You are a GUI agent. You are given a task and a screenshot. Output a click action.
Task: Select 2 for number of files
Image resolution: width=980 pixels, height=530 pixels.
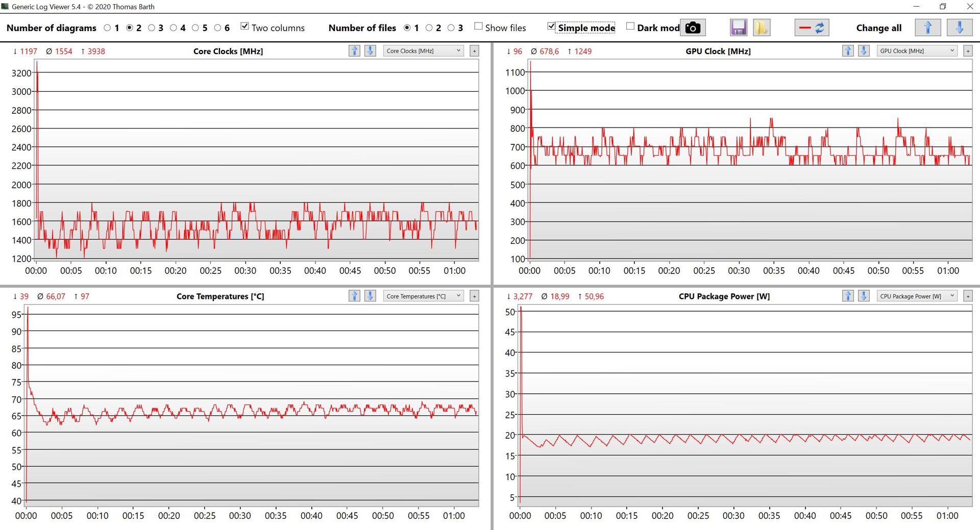click(x=429, y=28)
